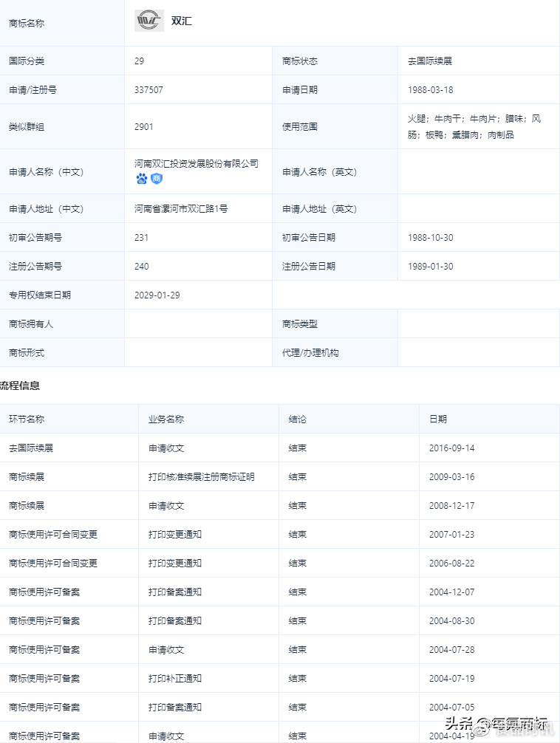560x743 pixels.
Task: Click the international class value 29
Action: click(x=139, y=61)
